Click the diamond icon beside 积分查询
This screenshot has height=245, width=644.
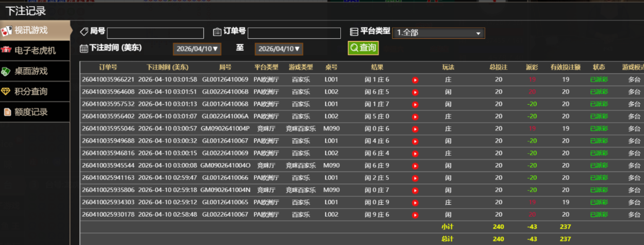pos(6,91)
